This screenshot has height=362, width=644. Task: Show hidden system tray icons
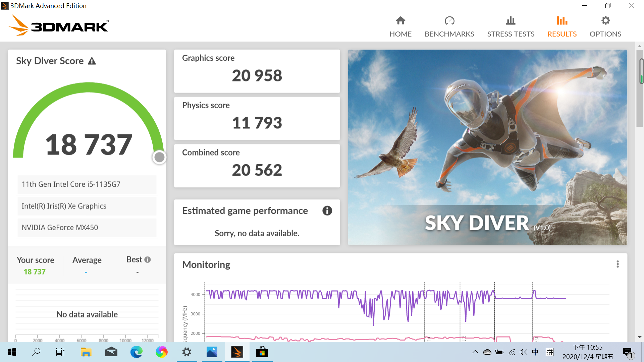(x=475, y=352)
